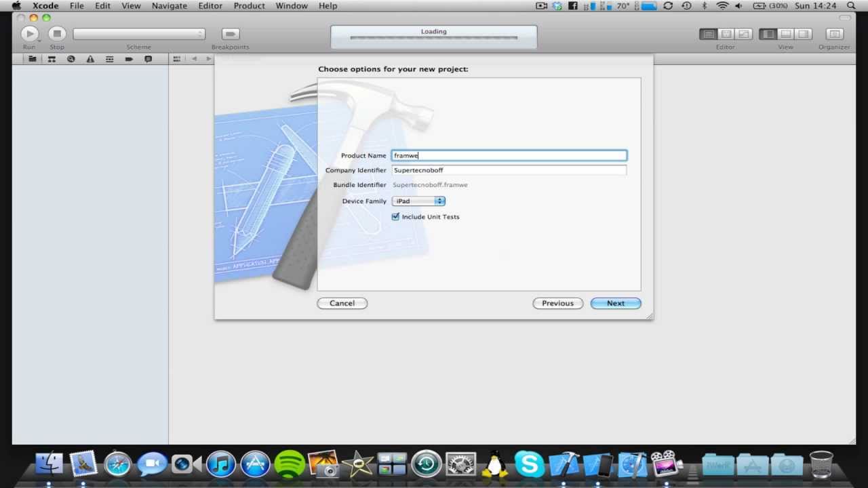Click the Loading progress bar
The image size is (868, 488).
tap(434, 38)
